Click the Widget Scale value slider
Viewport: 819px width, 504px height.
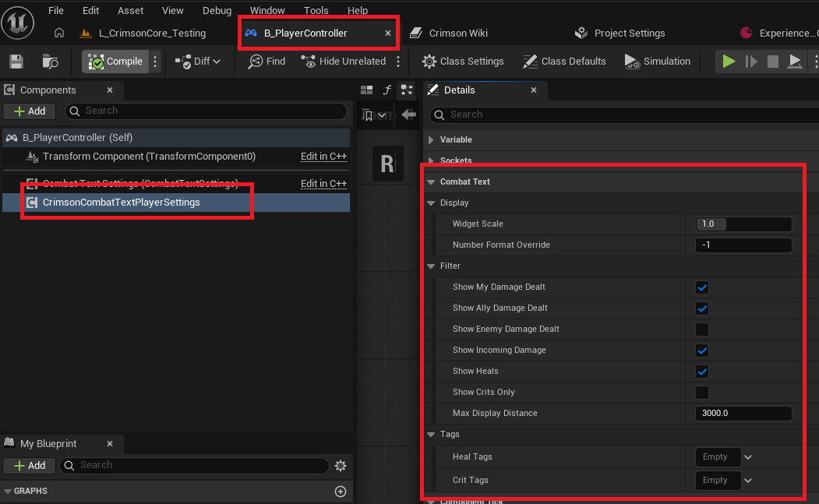(x=743, y=224)
